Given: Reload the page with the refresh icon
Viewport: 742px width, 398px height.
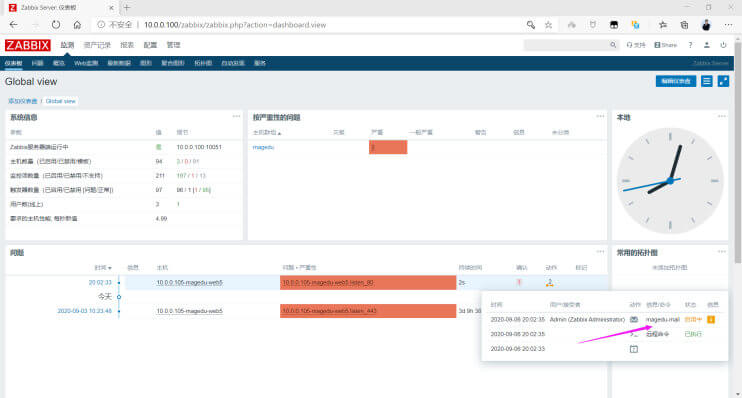Looking at the screenshot, I should point(56,25).
